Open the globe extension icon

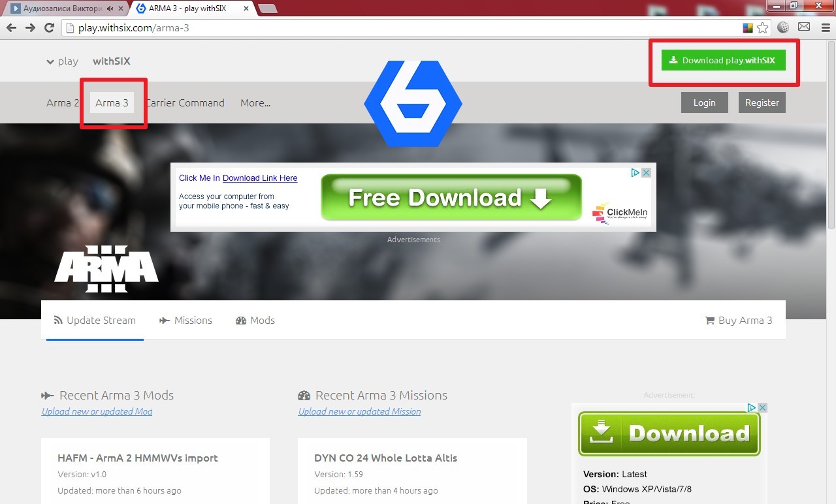[x=784, y=27]
